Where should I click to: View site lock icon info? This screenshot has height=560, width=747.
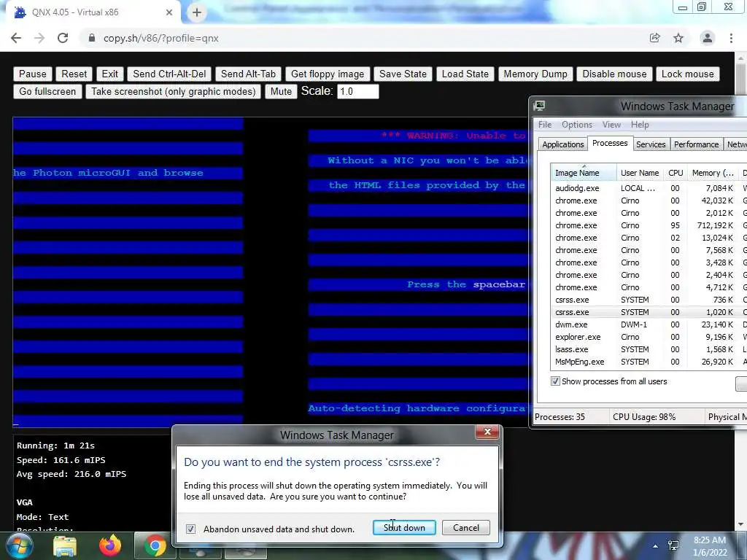pos(92,38)
